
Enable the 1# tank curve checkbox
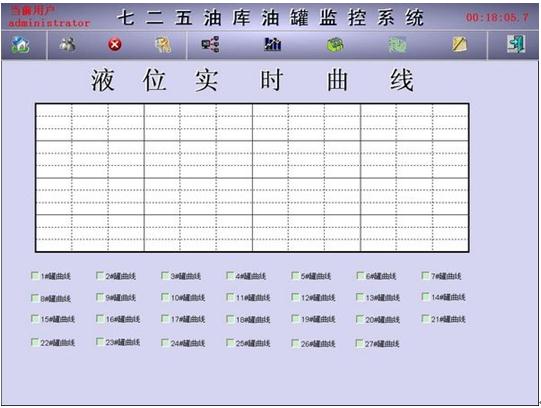[x=35, y=276]
